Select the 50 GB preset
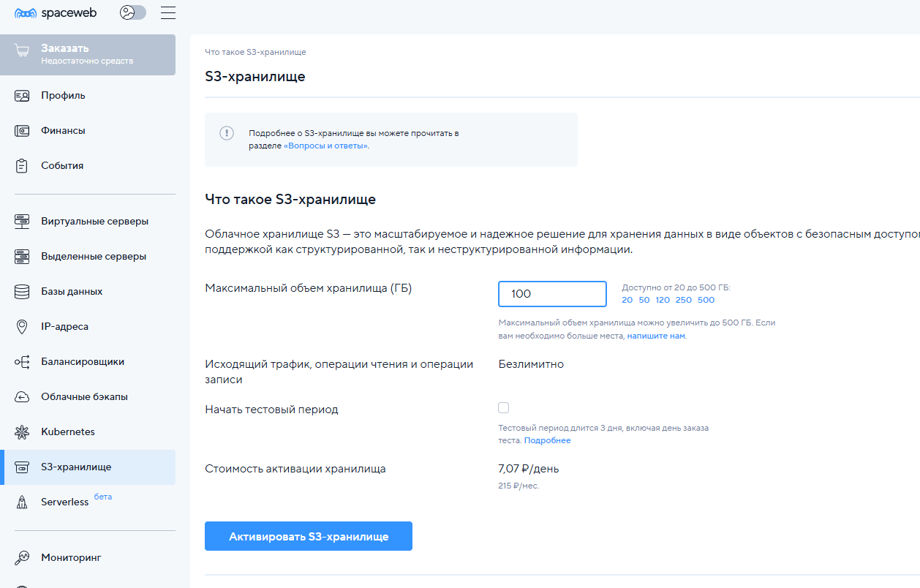Image resolution: width=920 pixels, height=588 pixels. point(644,300)
